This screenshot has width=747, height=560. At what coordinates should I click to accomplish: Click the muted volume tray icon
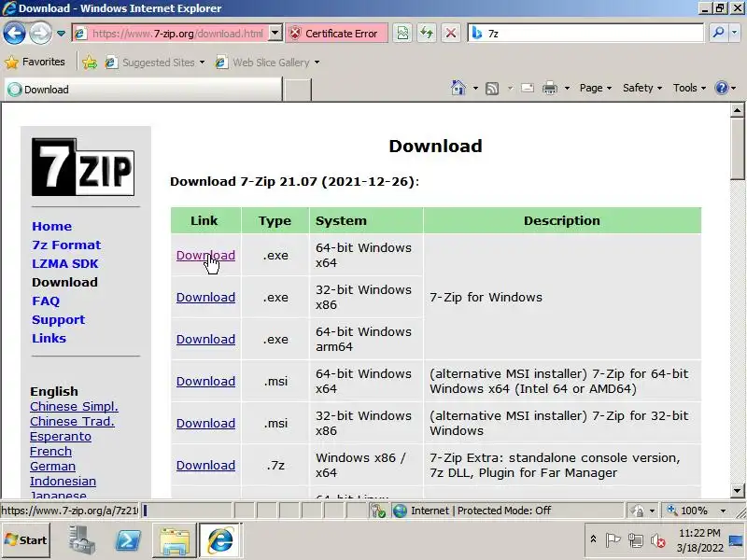[658, 540]
